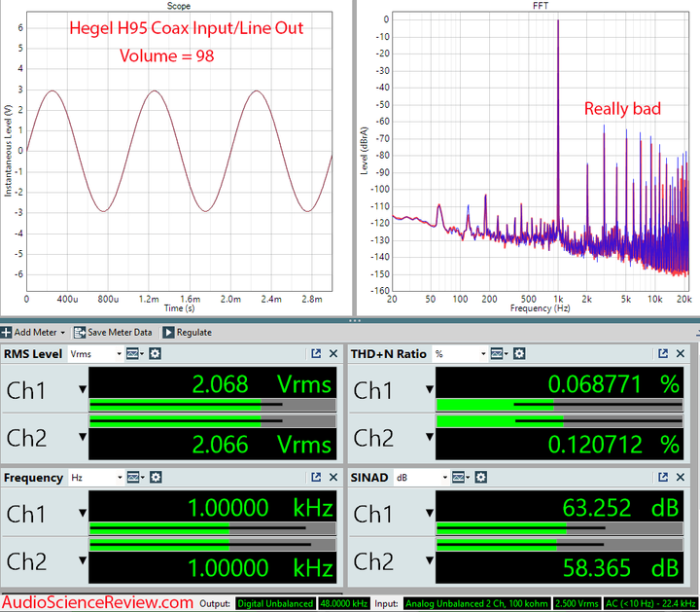Open RMS Level unit dropdown showing Vrms
The height and width of the screenshot is (612, 700).
[95, 354]
